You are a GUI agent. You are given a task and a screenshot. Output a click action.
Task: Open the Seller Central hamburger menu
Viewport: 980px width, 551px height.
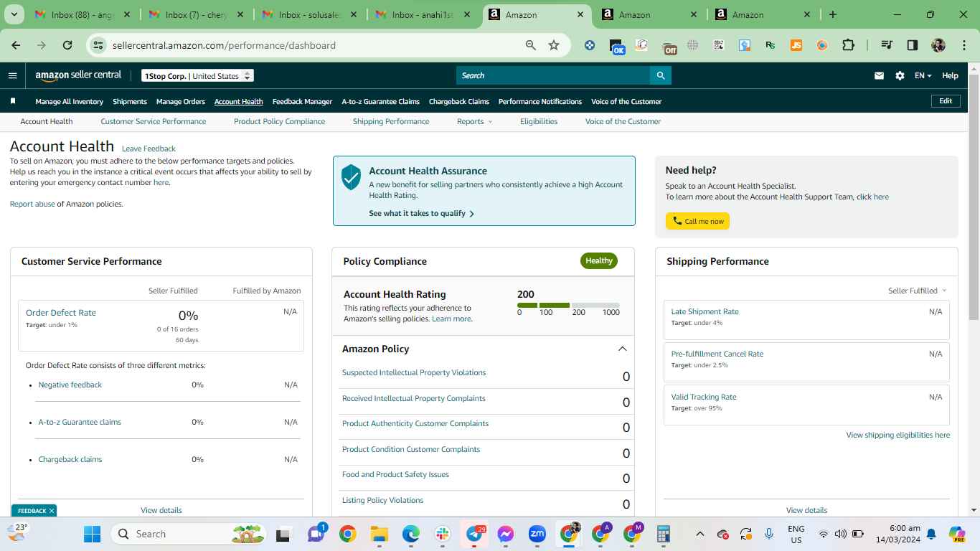(x=12, y=75)
